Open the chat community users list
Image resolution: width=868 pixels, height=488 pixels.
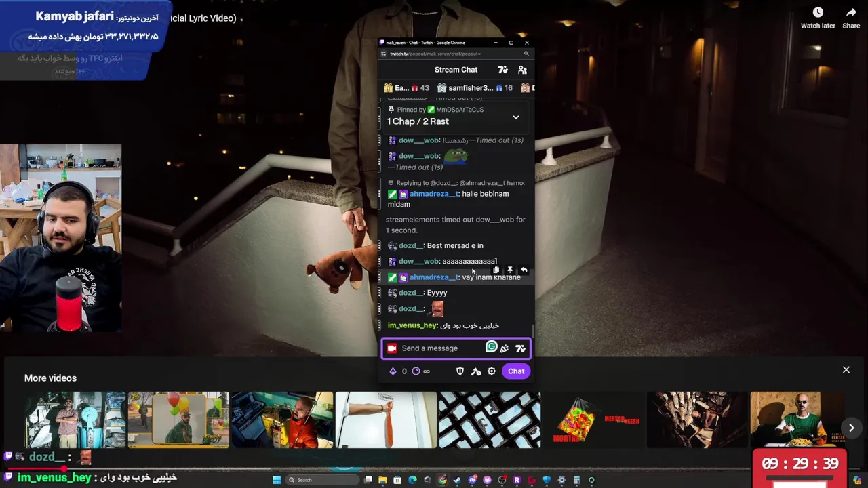[x=522, y=70]
